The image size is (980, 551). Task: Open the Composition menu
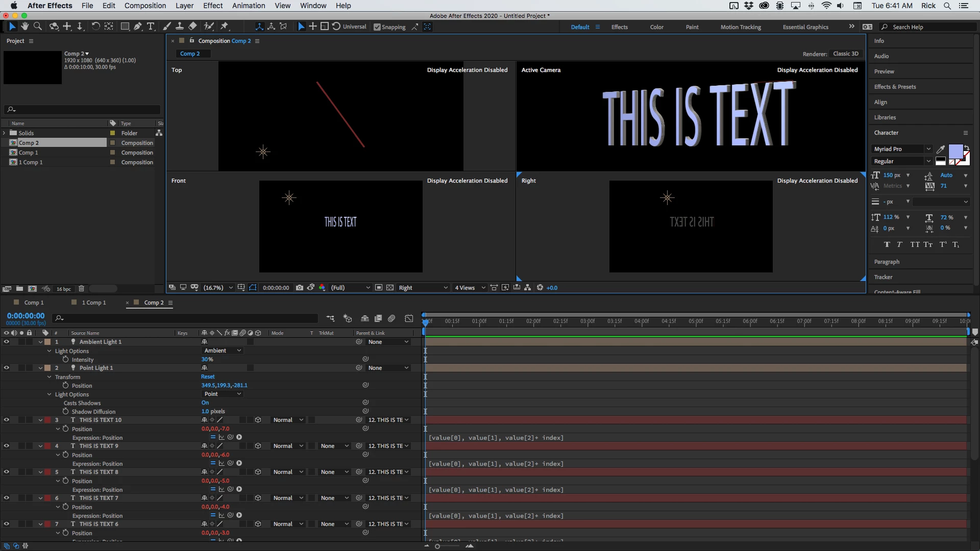point(145,6)
